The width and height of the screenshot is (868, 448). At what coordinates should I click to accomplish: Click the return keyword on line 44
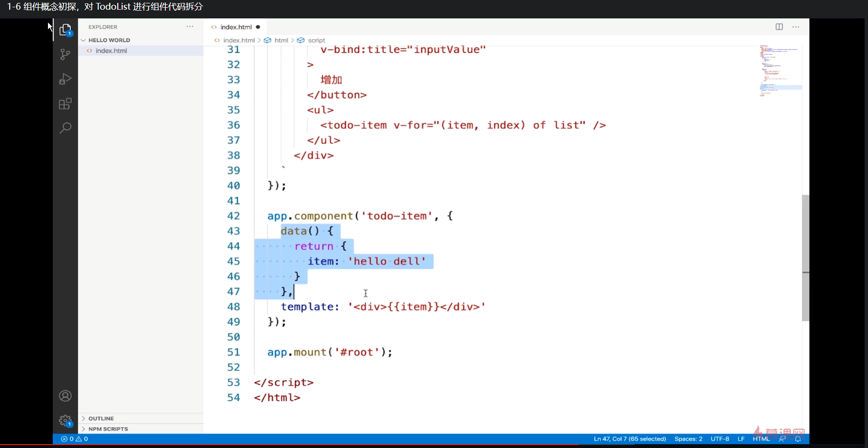(x=314, y=246)
